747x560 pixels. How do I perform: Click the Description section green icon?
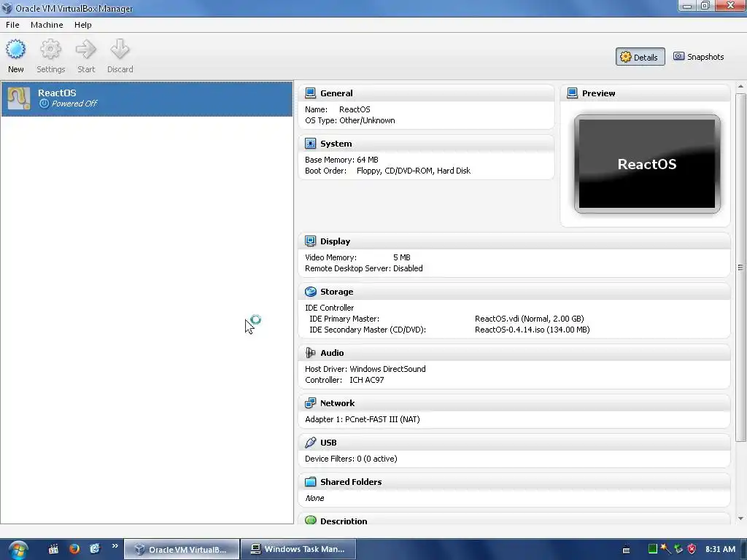(310, 521)
